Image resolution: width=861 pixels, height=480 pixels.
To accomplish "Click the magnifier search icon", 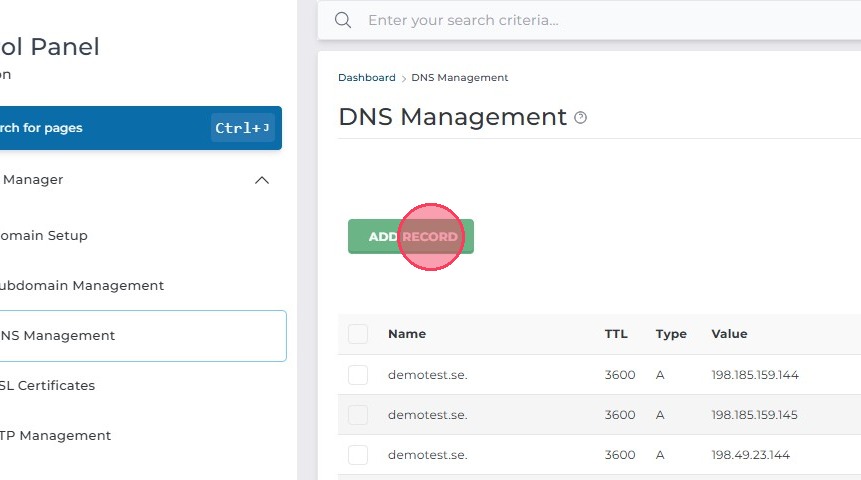I will [343, 20].
